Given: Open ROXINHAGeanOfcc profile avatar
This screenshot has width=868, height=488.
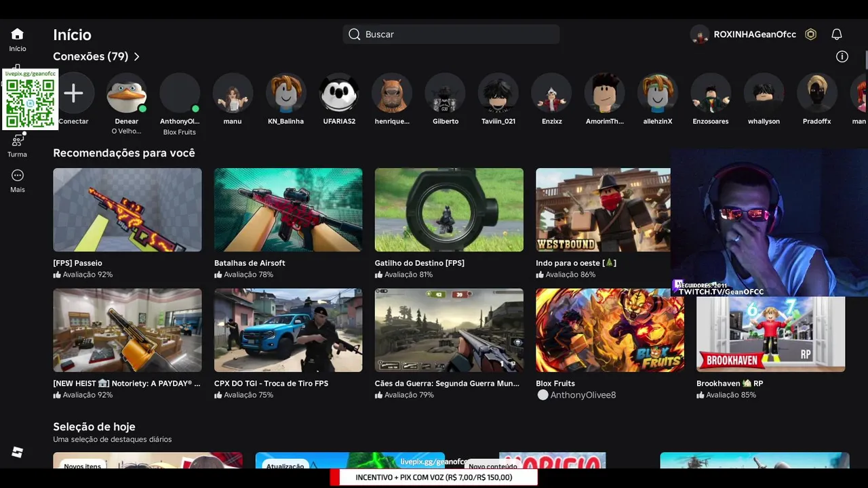Looking at the screenshot, I should (700, 35).
